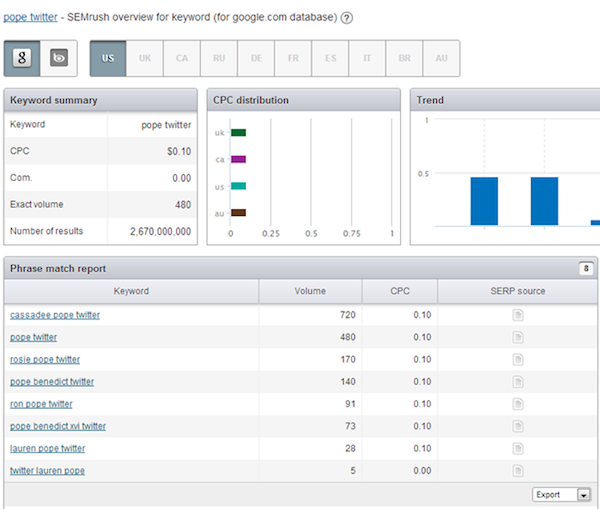Click the Export button label
600x509 pixels.
point(548,495)
